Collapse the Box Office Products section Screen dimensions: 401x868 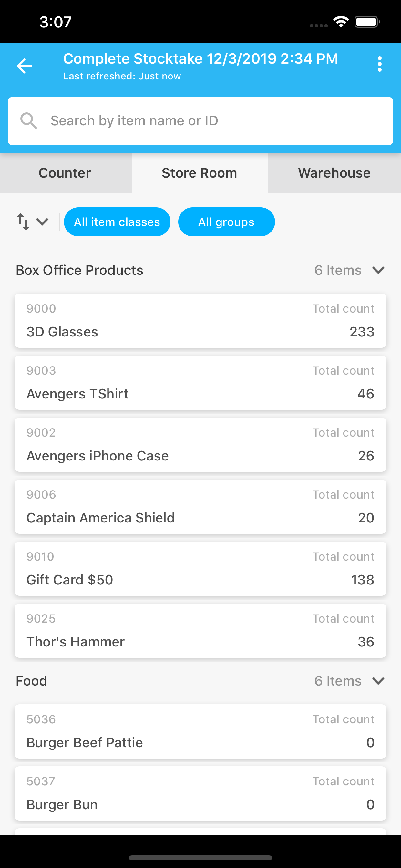pyautogui.click(x=378, y=270)
